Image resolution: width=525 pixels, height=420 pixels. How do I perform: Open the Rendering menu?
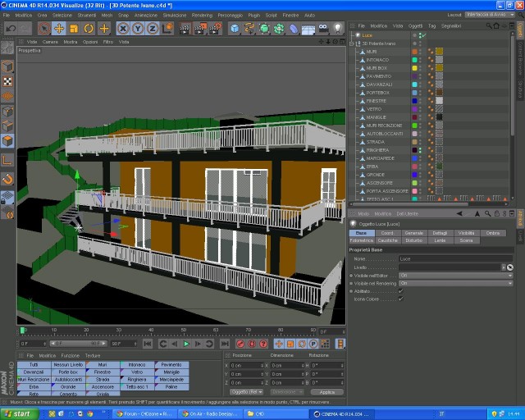tap(202, 15)
